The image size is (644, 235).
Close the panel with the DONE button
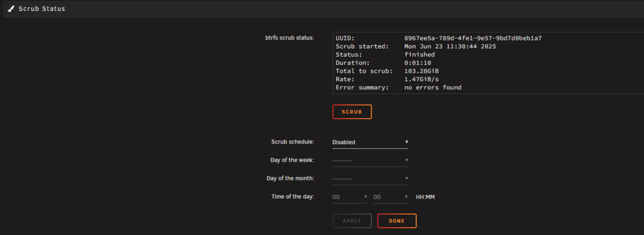397,221
